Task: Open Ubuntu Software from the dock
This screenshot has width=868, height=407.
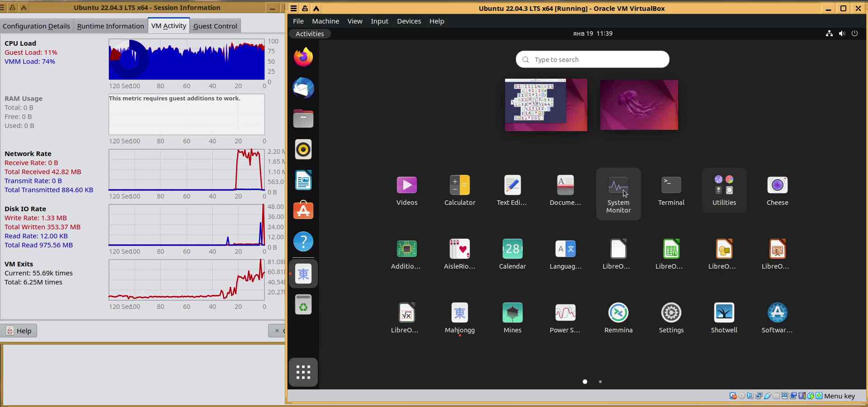Action: [303, 211]
